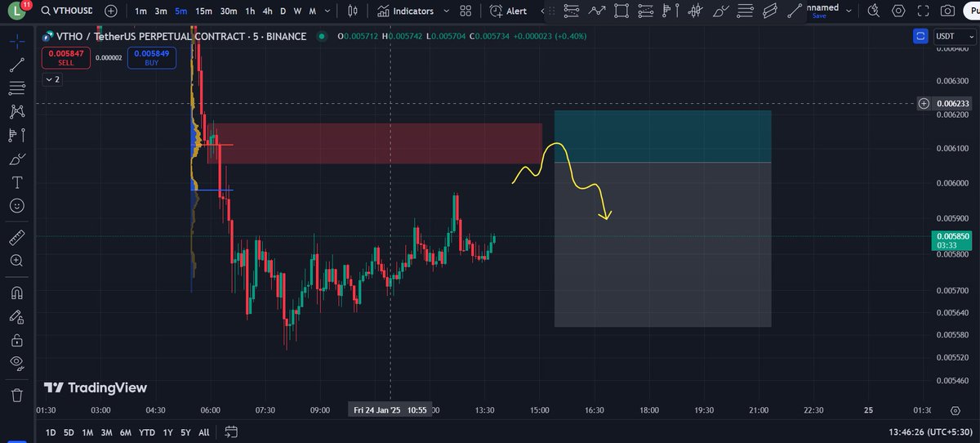Enter fullscreen mode
The width and height of the screenshot is (980, 443).
click(x=924, y=11)
